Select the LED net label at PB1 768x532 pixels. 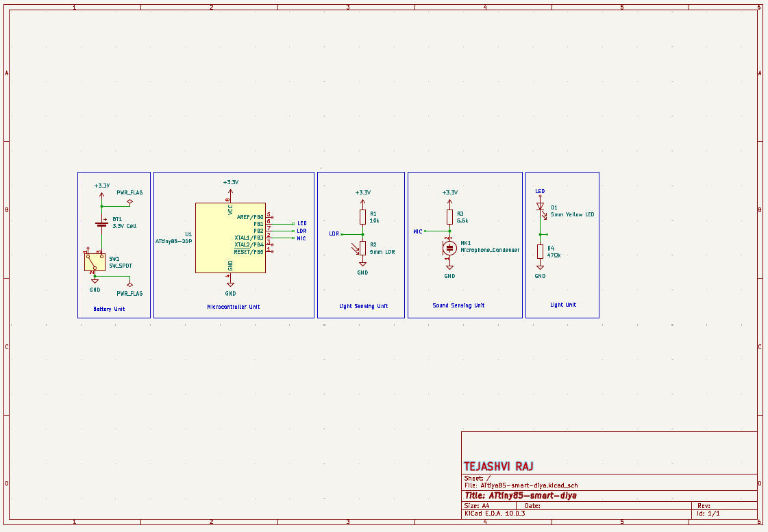[x=301, y=224]
